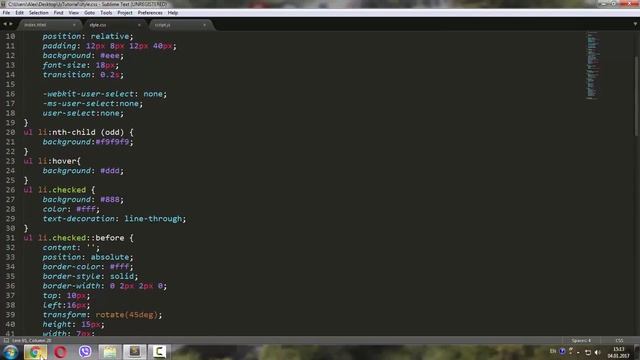
Task: Close the style.css tab
Action: (x=139, y=25)
